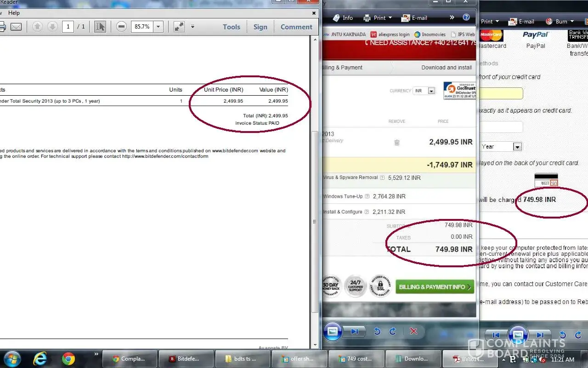Switch to the Bitdefe... taskbar window
This screenshot has height=368, width=588.
[x=186, y=359]
